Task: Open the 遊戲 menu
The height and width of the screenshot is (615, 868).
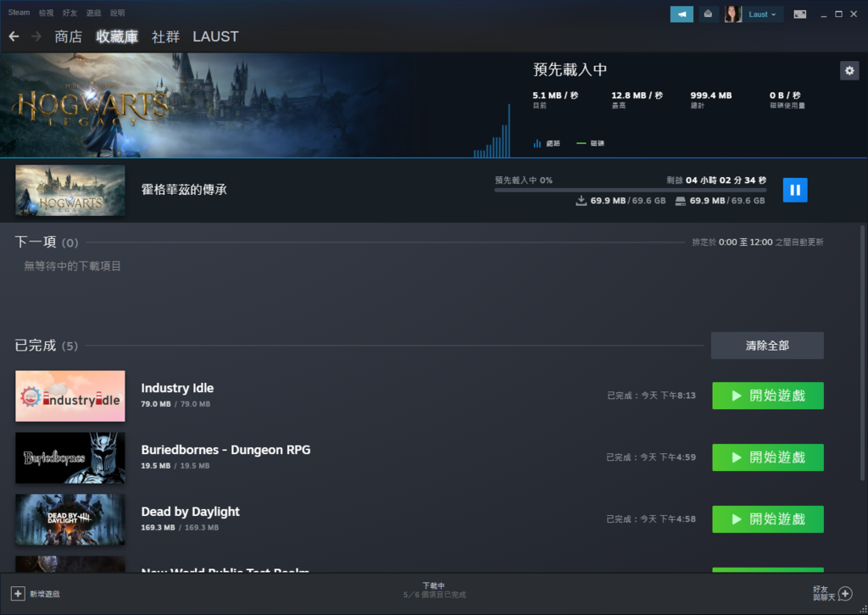Action: (x=93, y=13)
